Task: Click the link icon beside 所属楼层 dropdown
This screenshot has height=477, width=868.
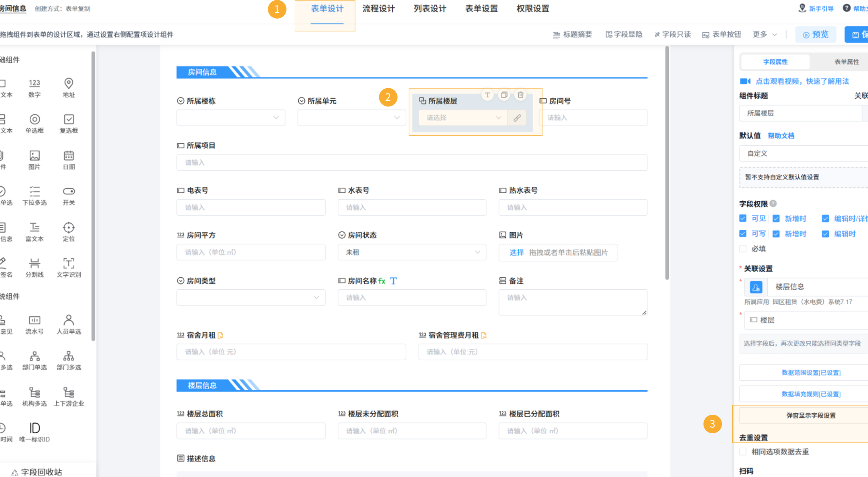Action: click(517, 118)
